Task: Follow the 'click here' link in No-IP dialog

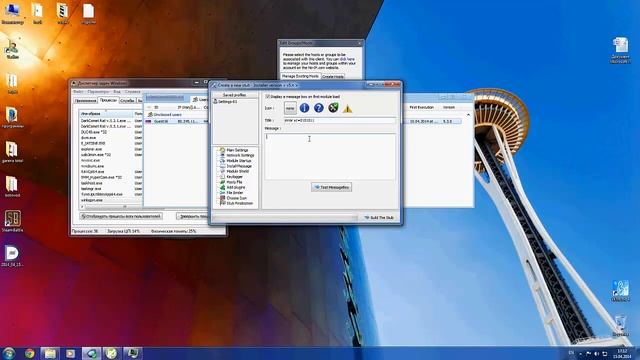Action: click(347, 59)
